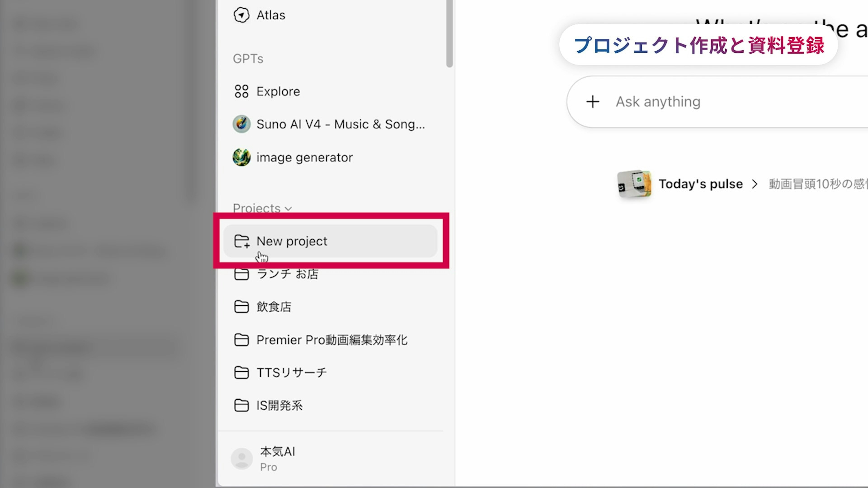Open the 飲食店 project folder
The width and height of the screenshot is (868, 488).
coord(274,307)
